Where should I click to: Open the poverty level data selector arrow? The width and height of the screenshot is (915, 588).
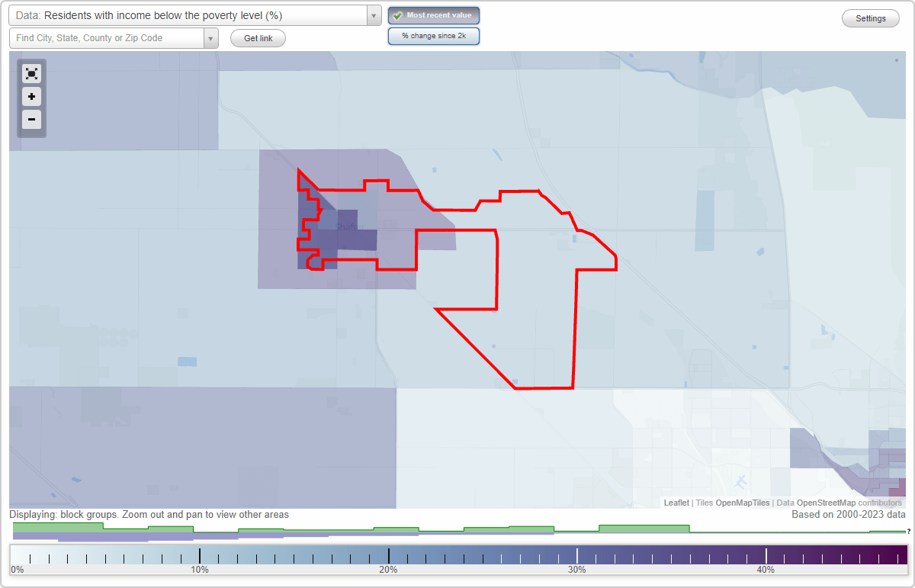coord(373,14)
